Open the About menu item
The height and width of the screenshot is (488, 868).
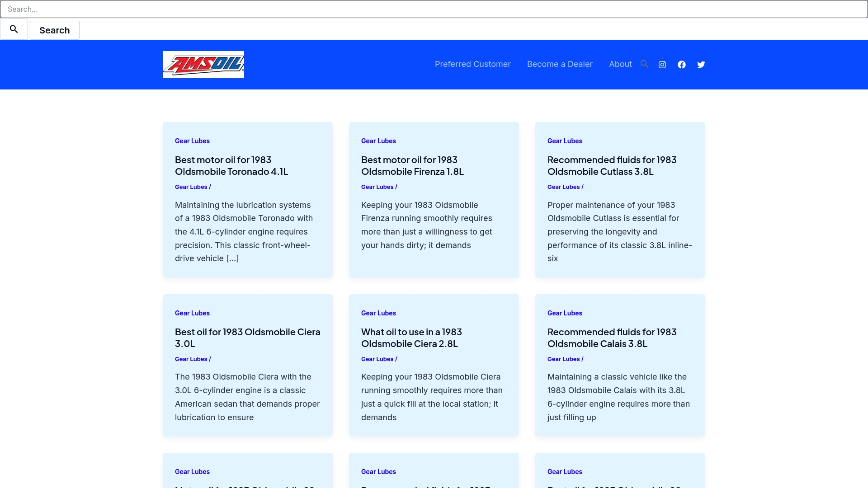[x=620, y=64]
